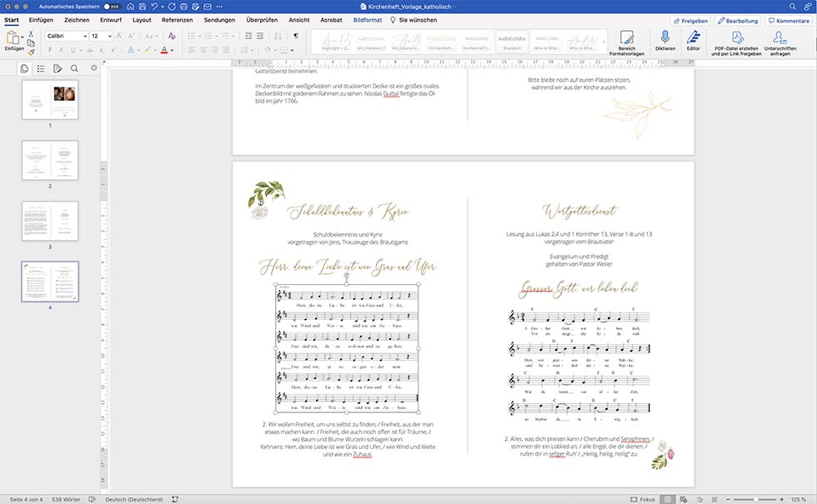Copy selection with the copy icon
817x504 pixels.
click(31, 43)
